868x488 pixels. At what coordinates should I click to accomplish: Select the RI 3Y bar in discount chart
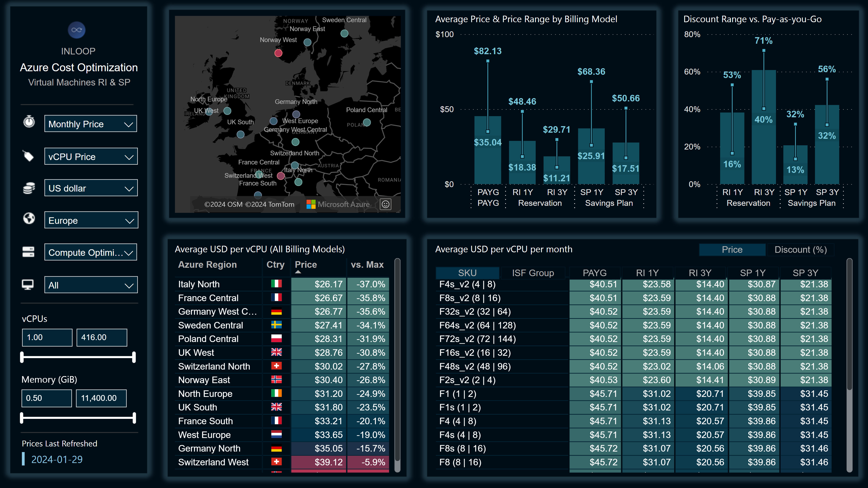click(764, 127)
